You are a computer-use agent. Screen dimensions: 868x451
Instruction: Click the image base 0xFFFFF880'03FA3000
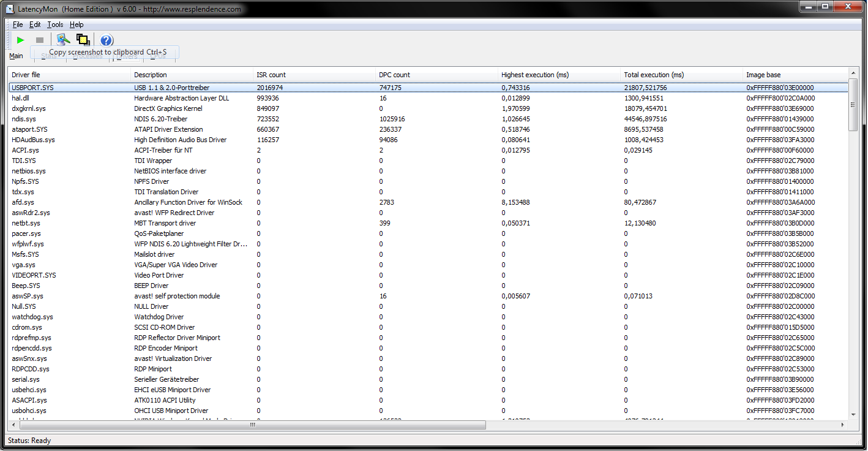tap(780, 140)
